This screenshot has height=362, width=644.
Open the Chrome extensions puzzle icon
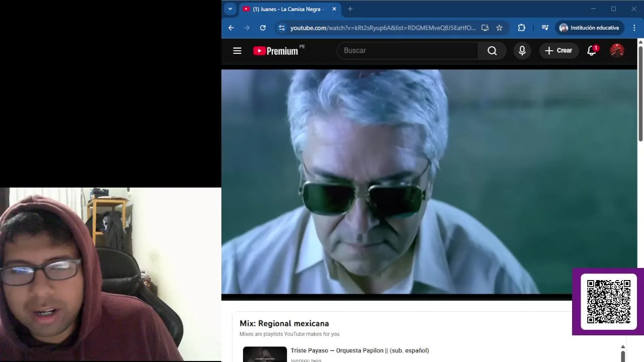pyautogui.click(x=521, y=28)
